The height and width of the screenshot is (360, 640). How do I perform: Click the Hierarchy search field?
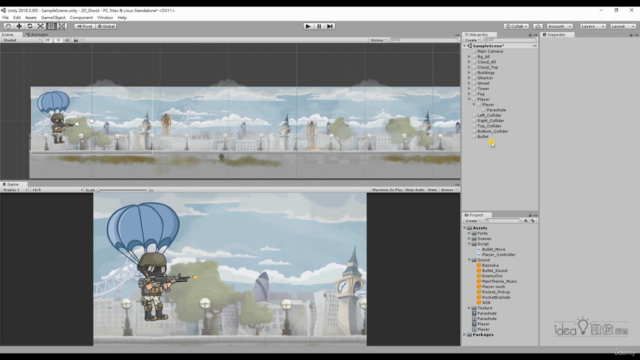(x=509, y=40)
